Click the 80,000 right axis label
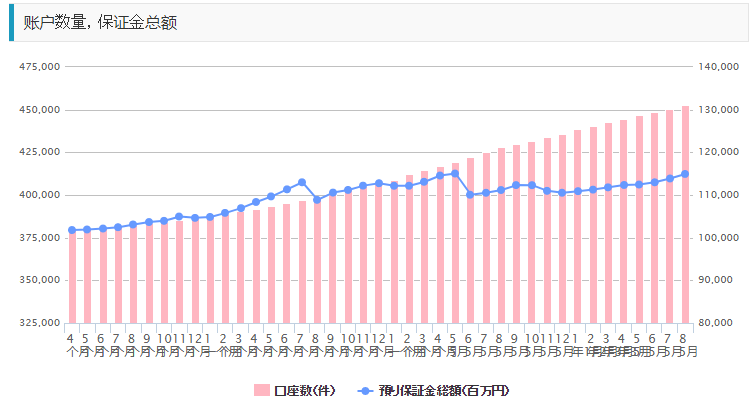 [x=719, y=323]
